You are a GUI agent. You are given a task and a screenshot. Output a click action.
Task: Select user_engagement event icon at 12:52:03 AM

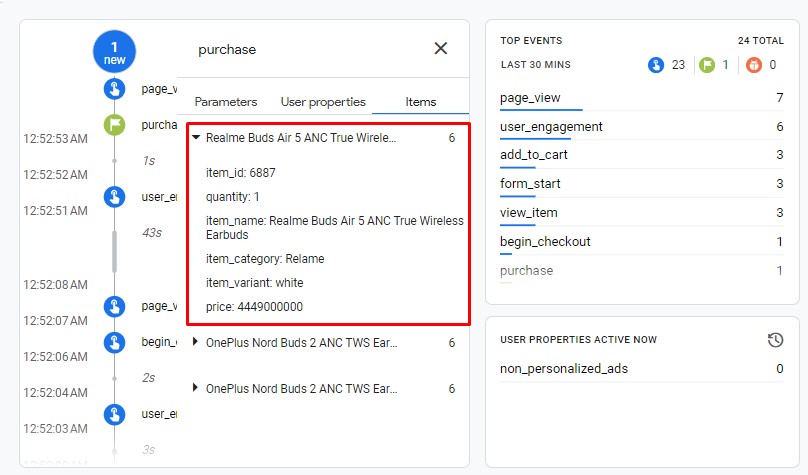point(114,414)
